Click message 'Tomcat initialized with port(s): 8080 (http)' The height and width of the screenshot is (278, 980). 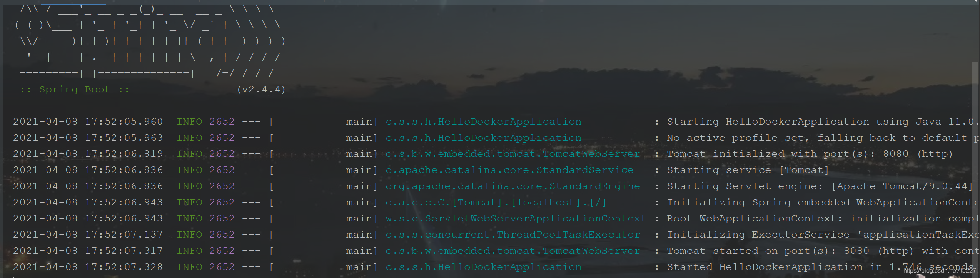tap(810, 154)
